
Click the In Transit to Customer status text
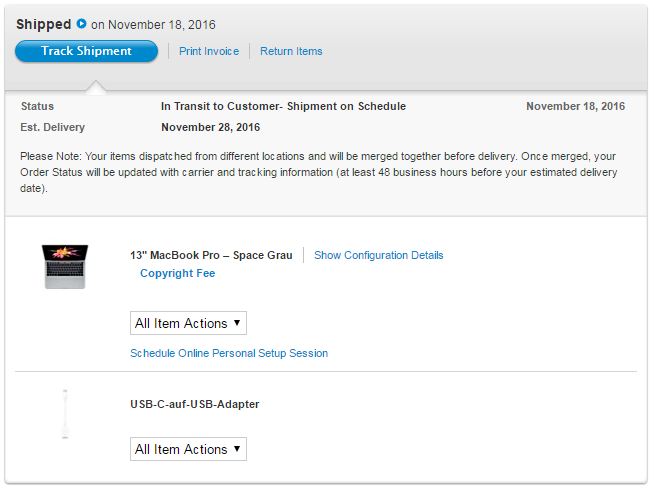[x=283, y=106]
